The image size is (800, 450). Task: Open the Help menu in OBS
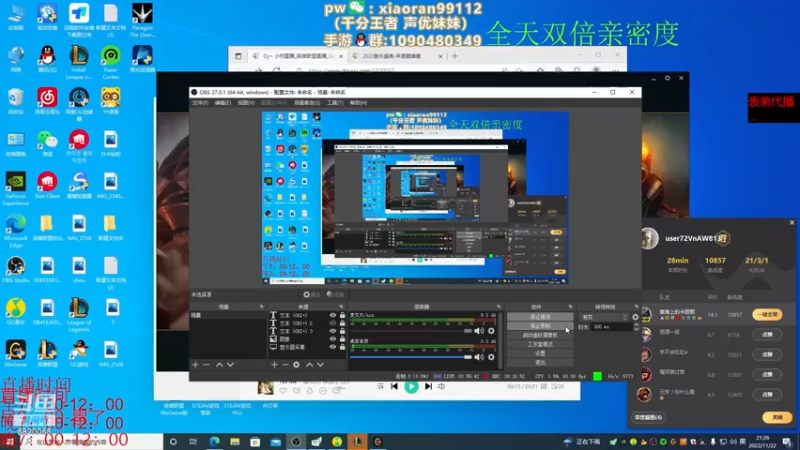coord(358,103)
